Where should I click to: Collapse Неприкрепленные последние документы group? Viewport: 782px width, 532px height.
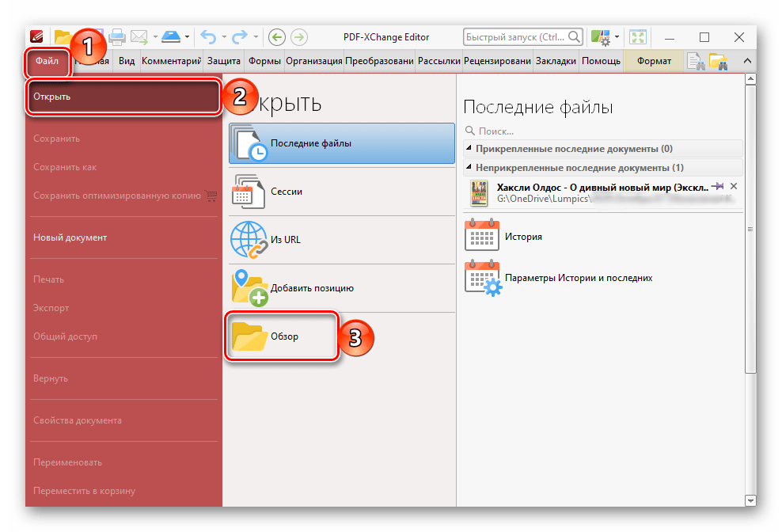(x=469, y=167)
